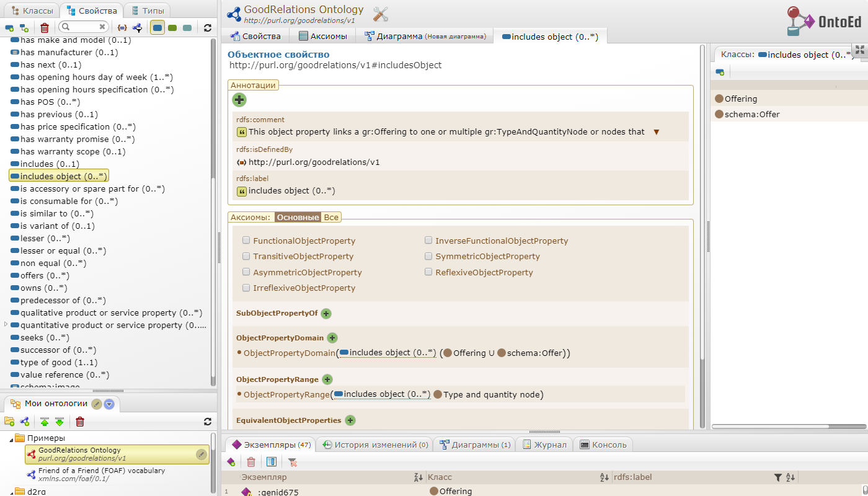Expand the quantitative product or service property node
Viewport: 868px width, 496px height.
click(6, 324)
